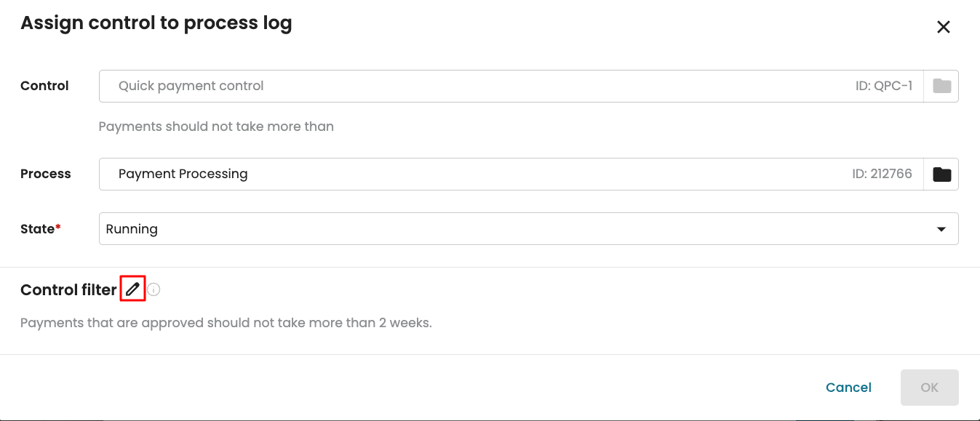The width and height of the screenshot is (980, 421).
Task: Close the Assign control dialog with X
Action: point(943,28)
